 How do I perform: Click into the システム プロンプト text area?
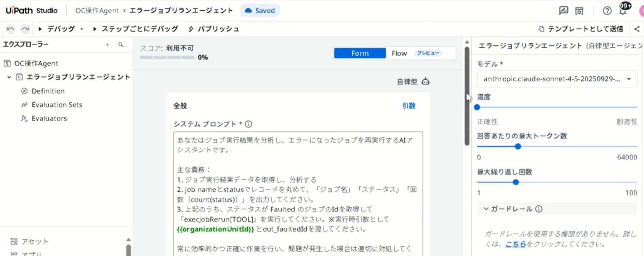[x=298, y=194]
